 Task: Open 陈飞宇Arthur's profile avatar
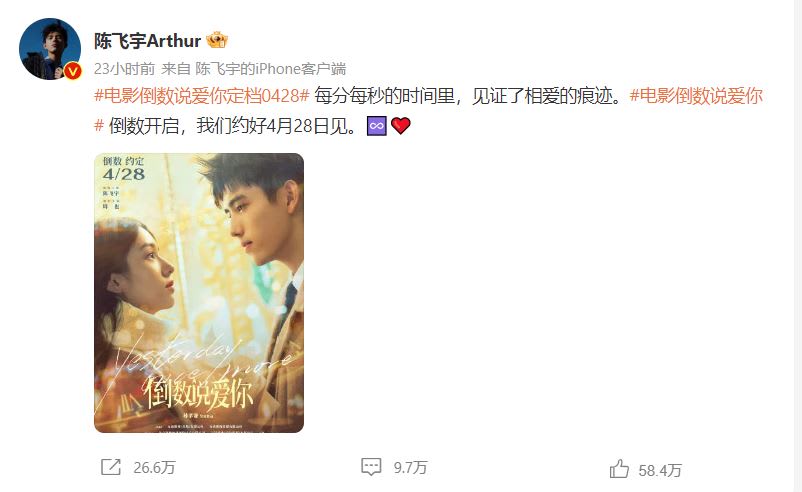[50, 49]
